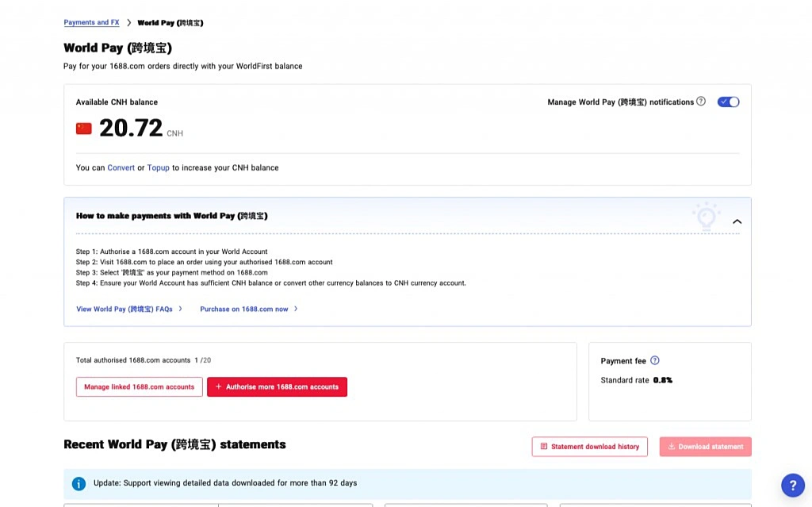Collapse the How to make payments section
Screen dimensions: 812x507
[x=737, y=221]
